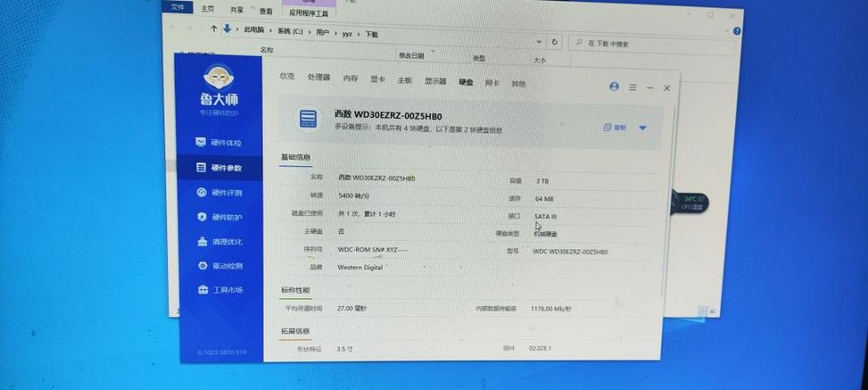Select the 硬盘 tab
Screen dimensions: 868x390
coord(466,82)
